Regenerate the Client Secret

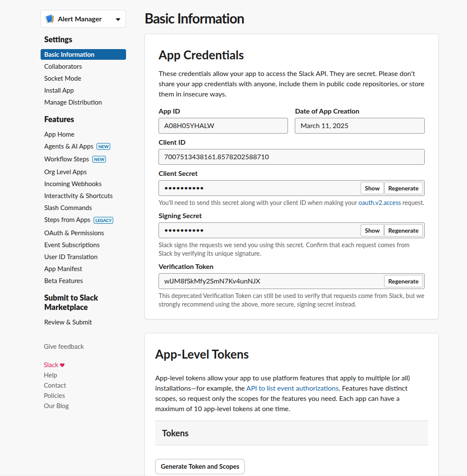pyautogui.click(x=403, y=188)
